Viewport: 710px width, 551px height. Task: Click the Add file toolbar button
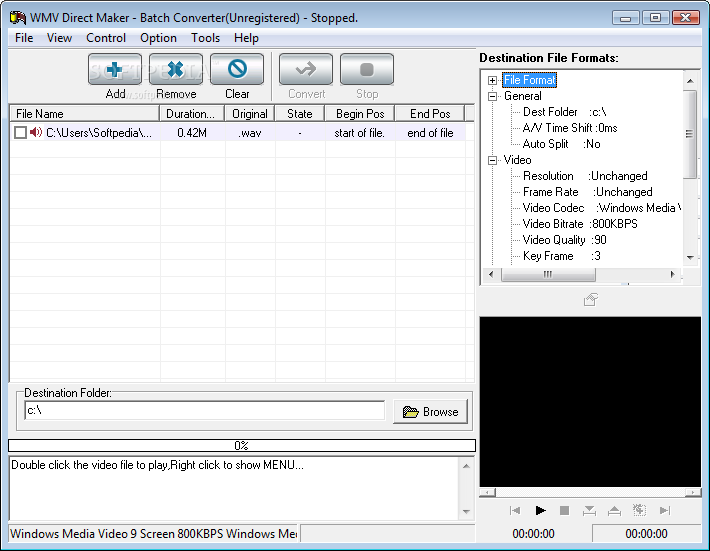[115, 69]
